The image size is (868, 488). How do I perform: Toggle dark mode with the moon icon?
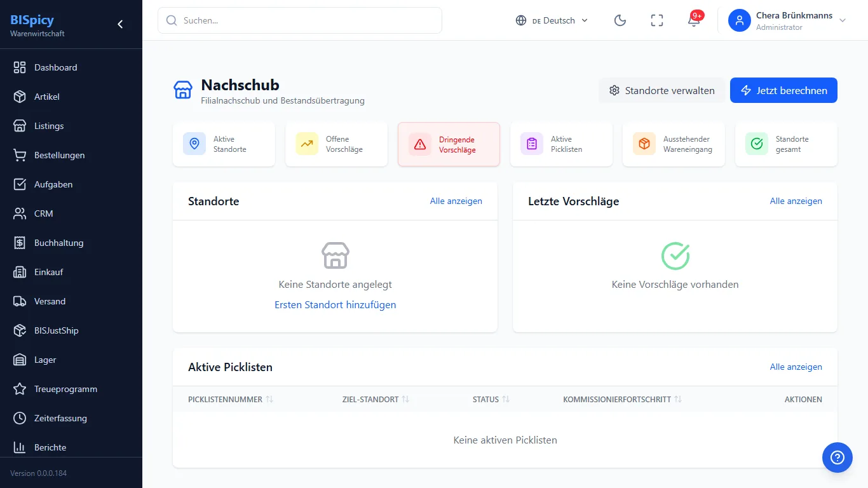coord(620,20)
